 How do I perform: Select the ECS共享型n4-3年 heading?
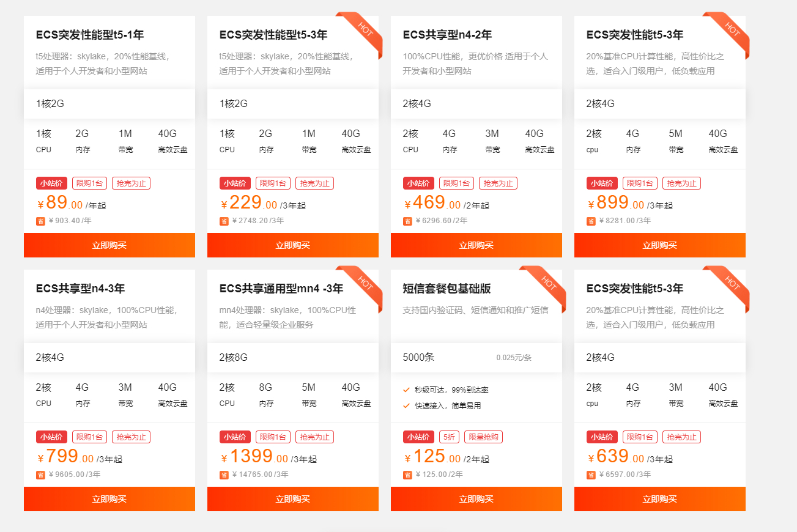coord(80,289)
